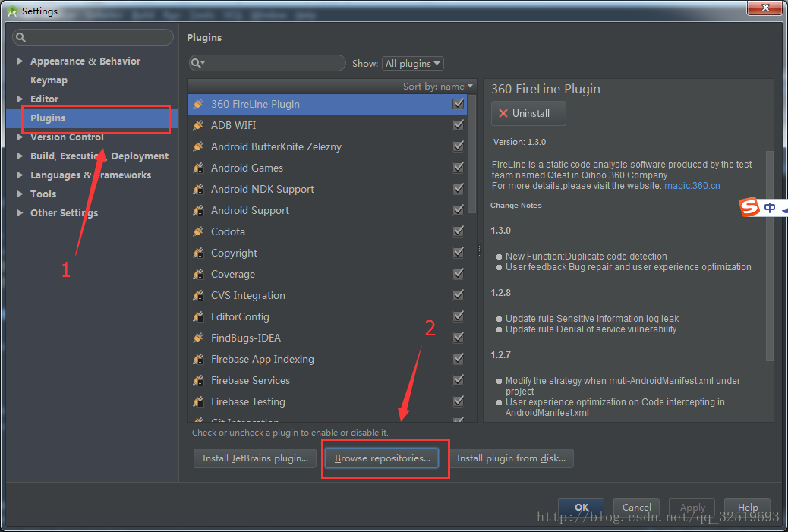Click the settings search magnifier icon
The height and width of the screenshot is (532, 788).
click(20, 37)
